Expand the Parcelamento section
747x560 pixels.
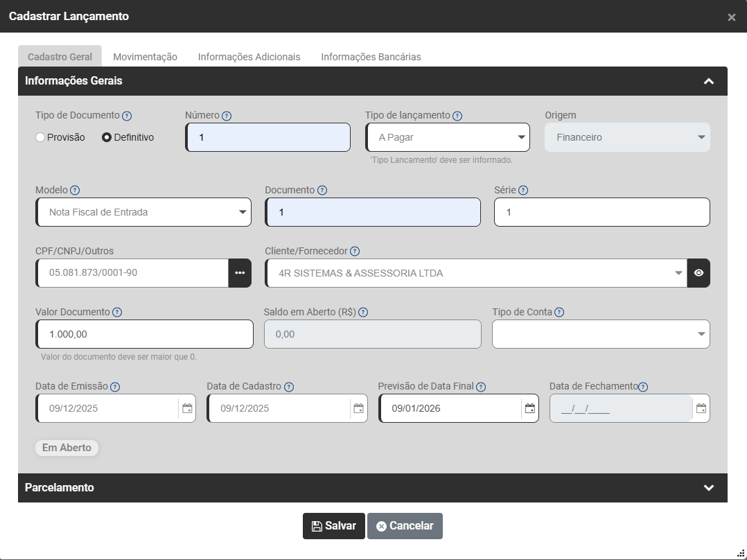tap(708, 488)
